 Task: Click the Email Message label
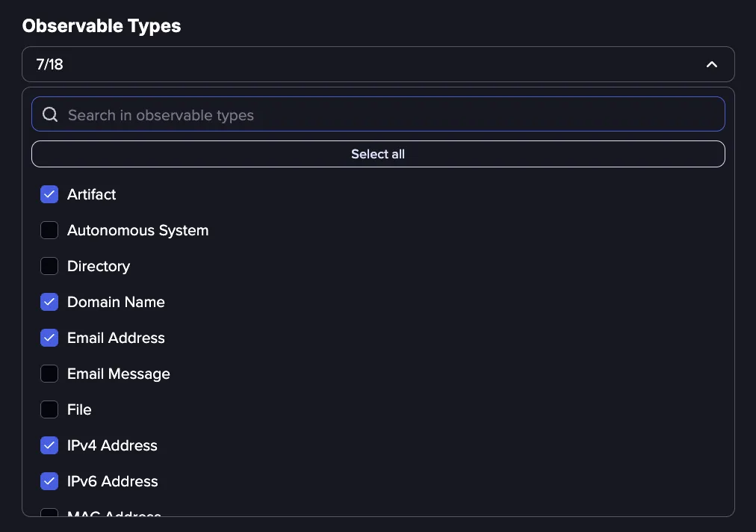(x=119, y=374)
